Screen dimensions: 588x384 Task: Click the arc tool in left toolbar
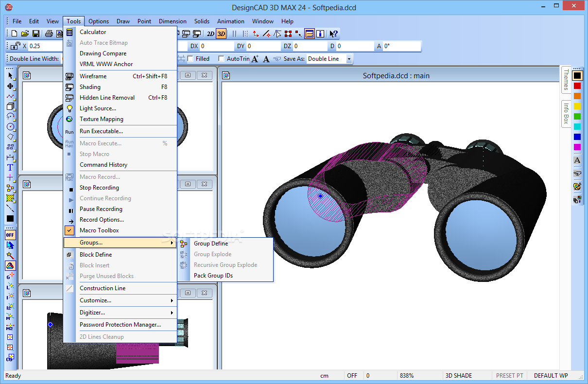point(10,117)
